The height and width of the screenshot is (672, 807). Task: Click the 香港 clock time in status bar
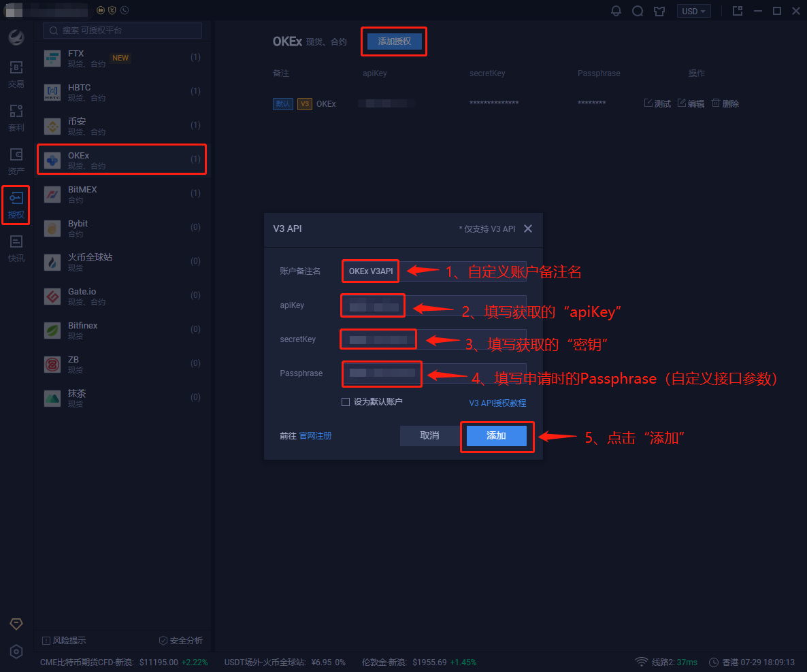tap(752, 662)
